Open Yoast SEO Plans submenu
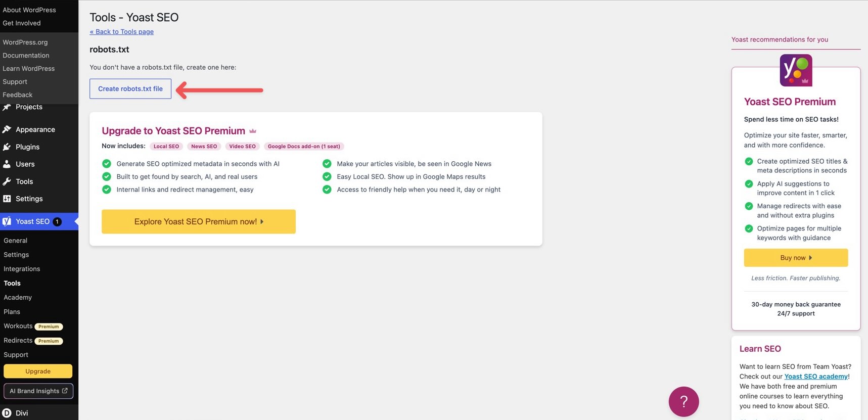The image size is (868, 420). [12, 312]
